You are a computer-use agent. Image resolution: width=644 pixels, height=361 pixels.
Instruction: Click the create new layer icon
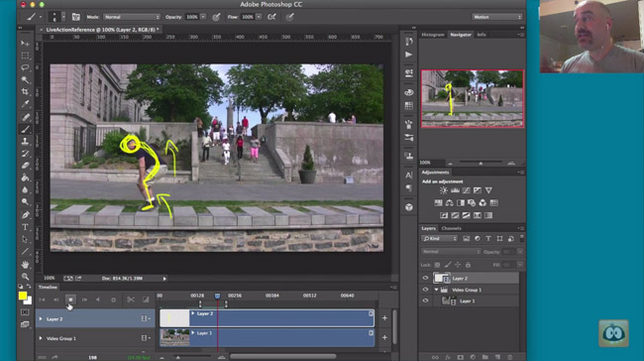tap(497, 357)
